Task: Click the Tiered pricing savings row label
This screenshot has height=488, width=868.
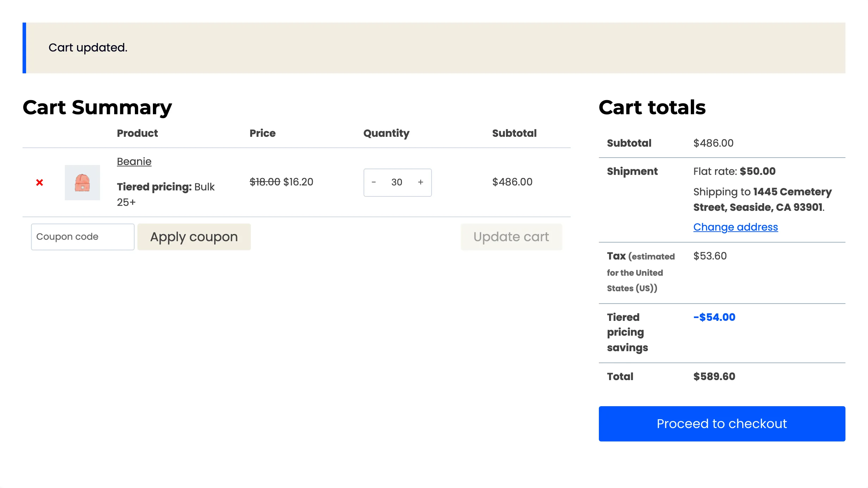Action: point(627,333)
